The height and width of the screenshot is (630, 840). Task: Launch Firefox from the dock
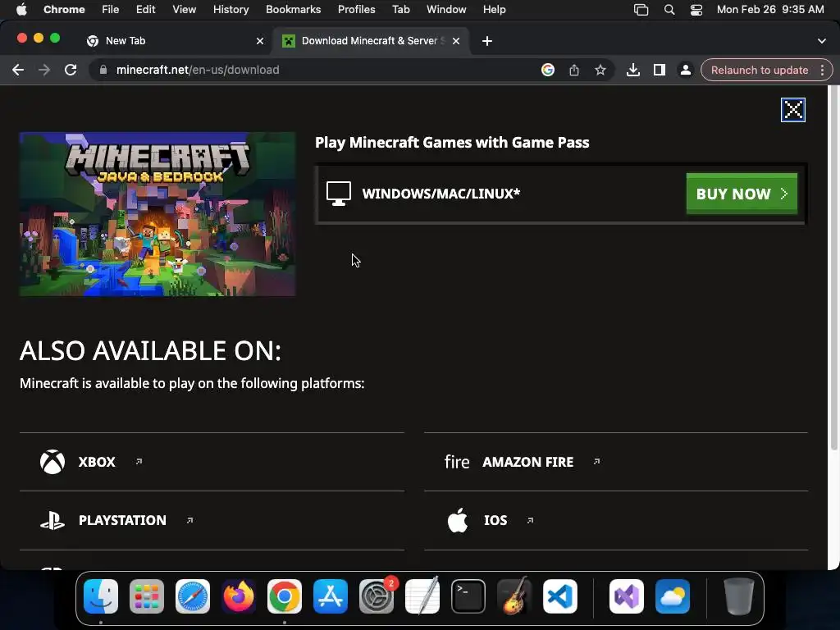(x=239, y=596)
